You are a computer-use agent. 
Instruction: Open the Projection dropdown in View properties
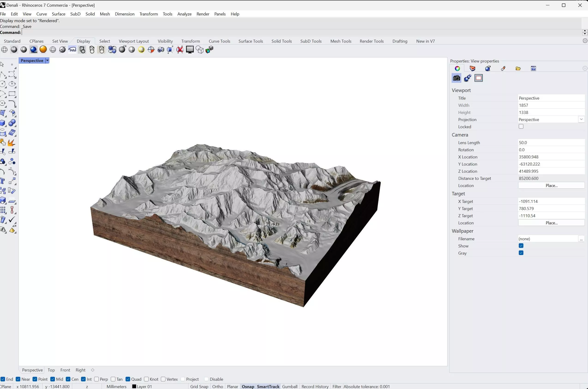click(581, 120)
